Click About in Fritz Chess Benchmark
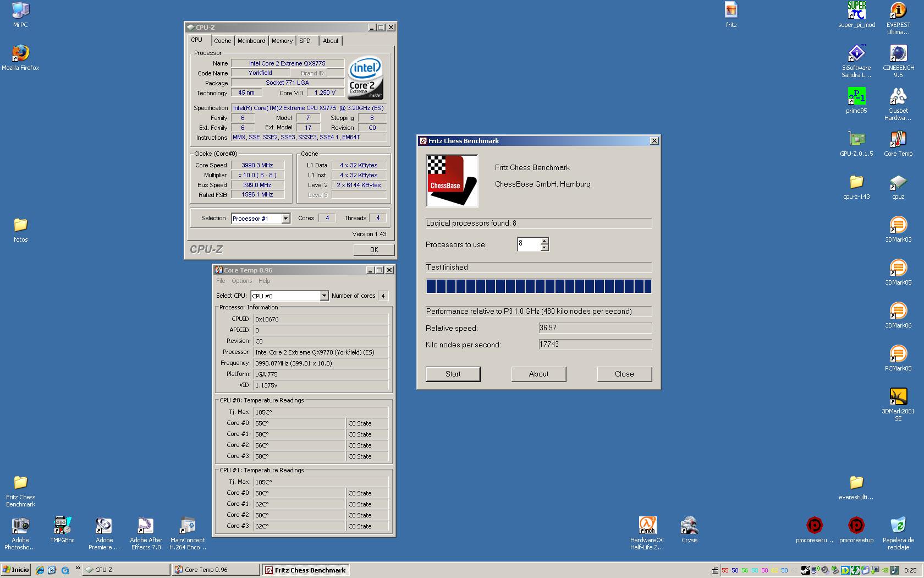Image resolution: width=924 pixels, height=578 pixels. 538,374
